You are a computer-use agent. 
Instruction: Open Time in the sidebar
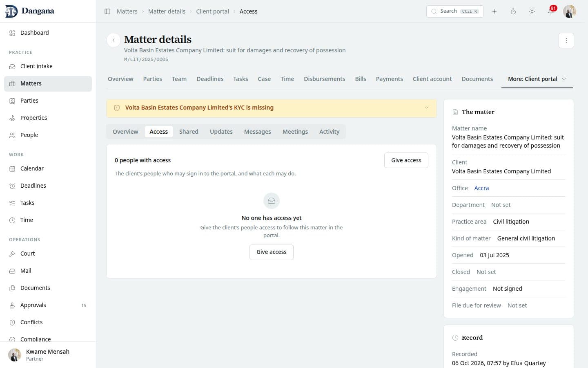(48, 220)
